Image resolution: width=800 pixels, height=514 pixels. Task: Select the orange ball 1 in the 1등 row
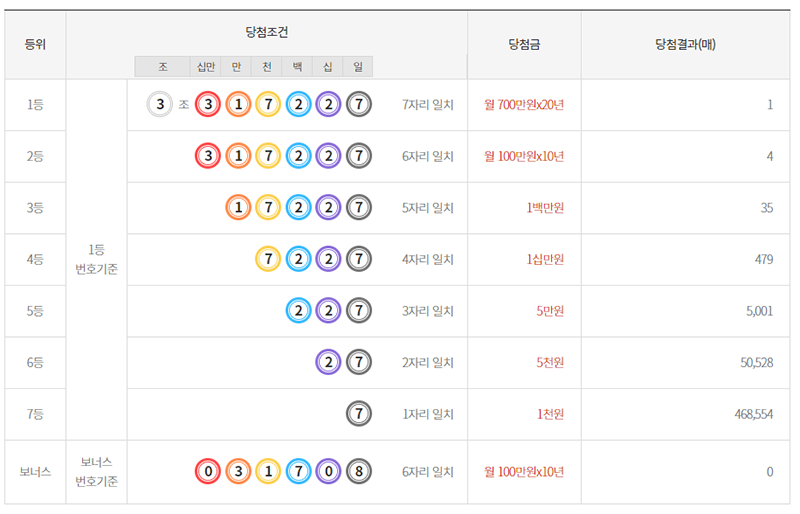[x=238, y=105]
